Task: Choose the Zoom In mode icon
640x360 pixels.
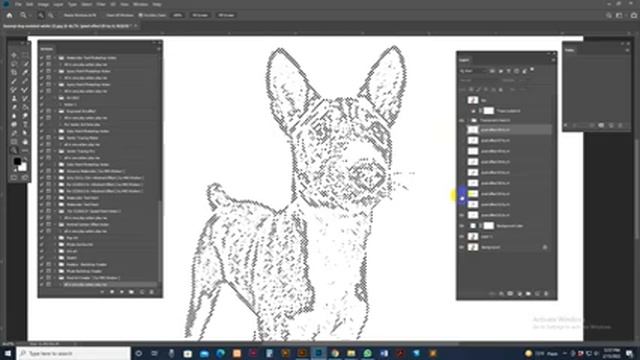Action: coord(41,15)
